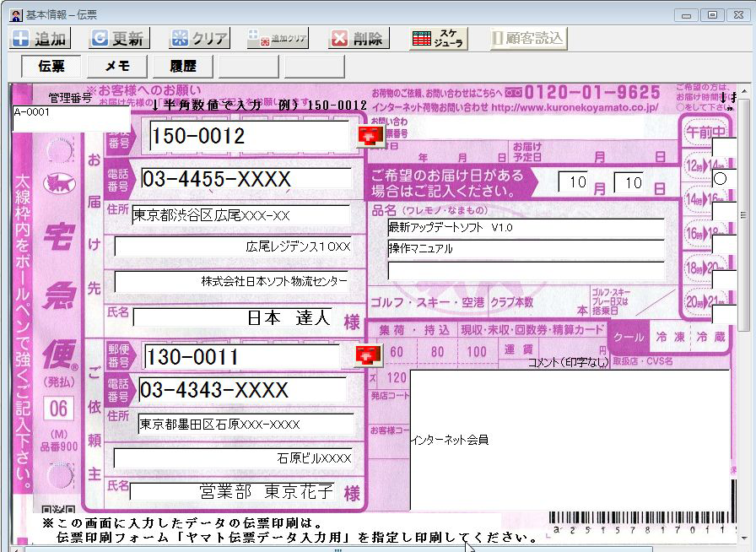Click the sender phone field 03-4343-XXXX
This screenshot has width=756, height=552.
242,390
